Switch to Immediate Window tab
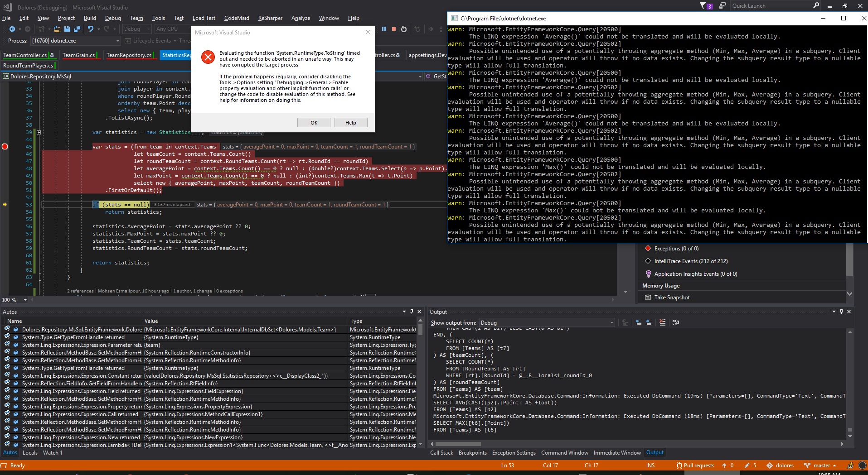The height and width of the screenshot is (475, 868). pos(617,452)
